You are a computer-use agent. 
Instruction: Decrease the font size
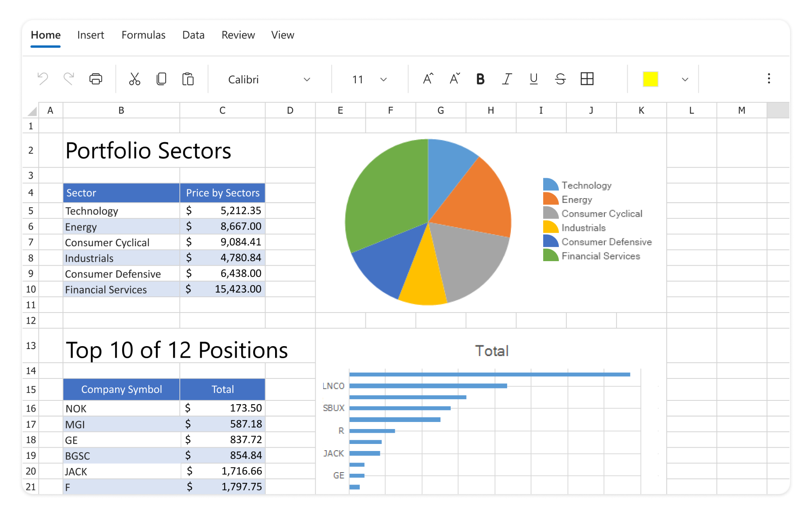454,79
